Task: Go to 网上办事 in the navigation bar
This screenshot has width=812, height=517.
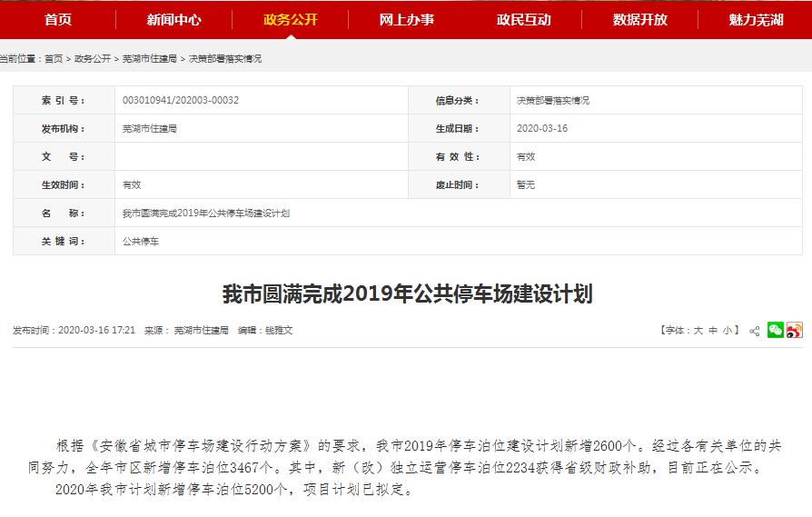Action: [x=407, y=20]
